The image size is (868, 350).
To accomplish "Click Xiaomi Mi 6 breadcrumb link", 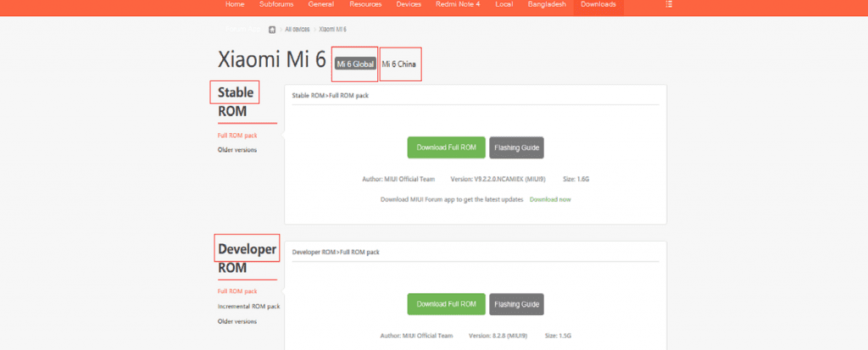I will (x=332, y=30).
